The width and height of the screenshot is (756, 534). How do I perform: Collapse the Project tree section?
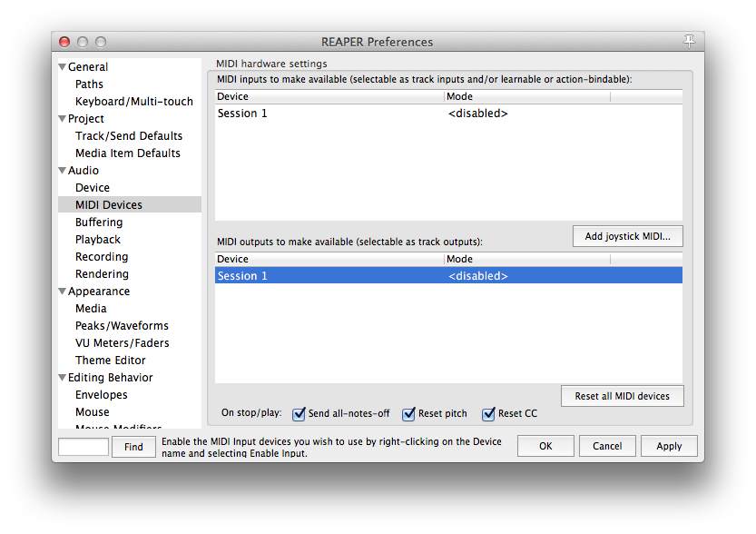[x=63, y=119]
